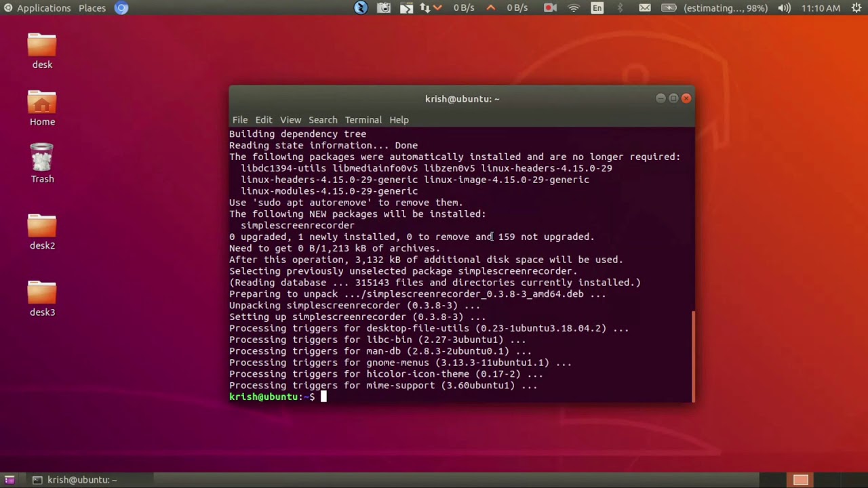Click the battery estimating 98% text
The image size is (868, 488).
[x=726, y=8]
